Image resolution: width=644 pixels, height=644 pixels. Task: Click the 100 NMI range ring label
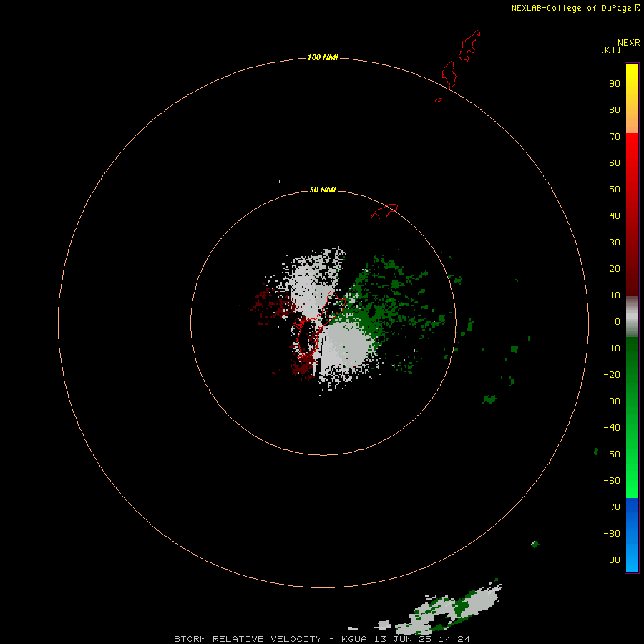323,57
